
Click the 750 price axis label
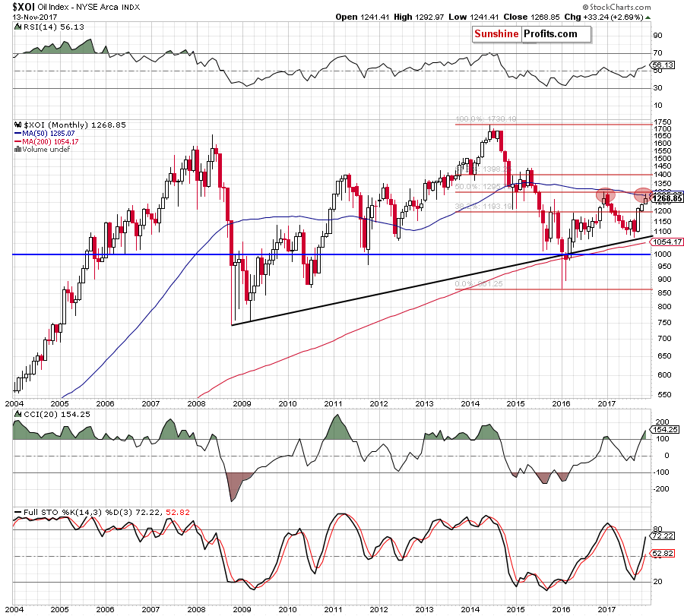[x=664, y=323]
